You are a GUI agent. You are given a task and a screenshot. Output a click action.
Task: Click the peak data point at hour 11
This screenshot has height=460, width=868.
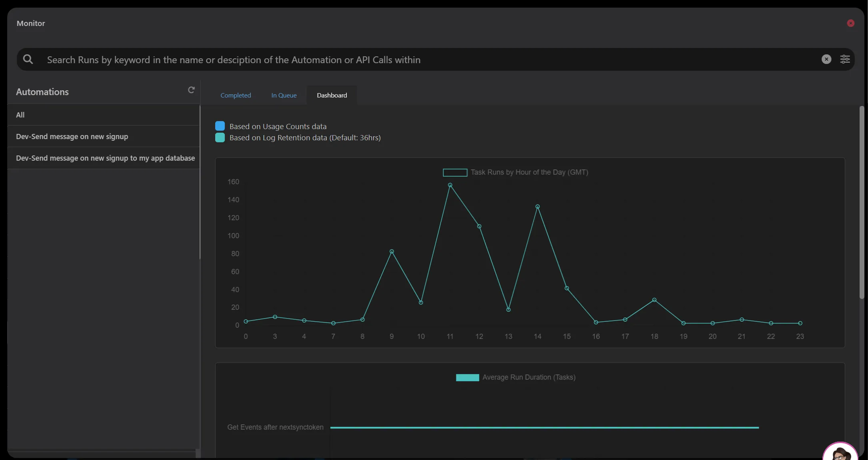[450, 185]
